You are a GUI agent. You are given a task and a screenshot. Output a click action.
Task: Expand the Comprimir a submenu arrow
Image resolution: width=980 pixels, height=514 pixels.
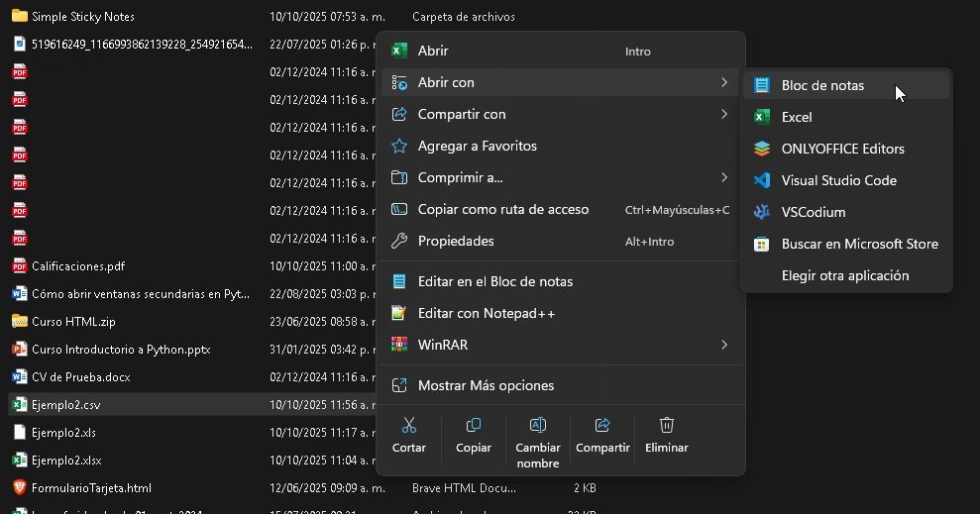pos(723,177)
